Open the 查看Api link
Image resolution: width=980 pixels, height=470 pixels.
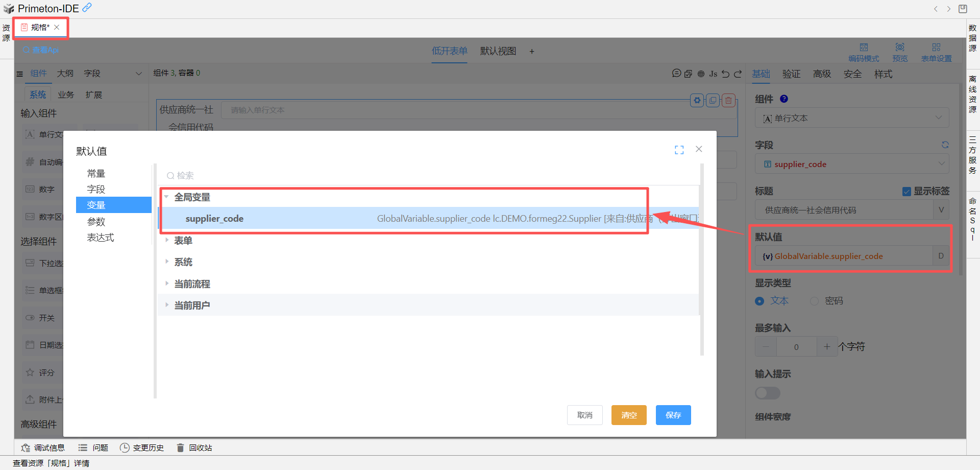click(41, 50)
